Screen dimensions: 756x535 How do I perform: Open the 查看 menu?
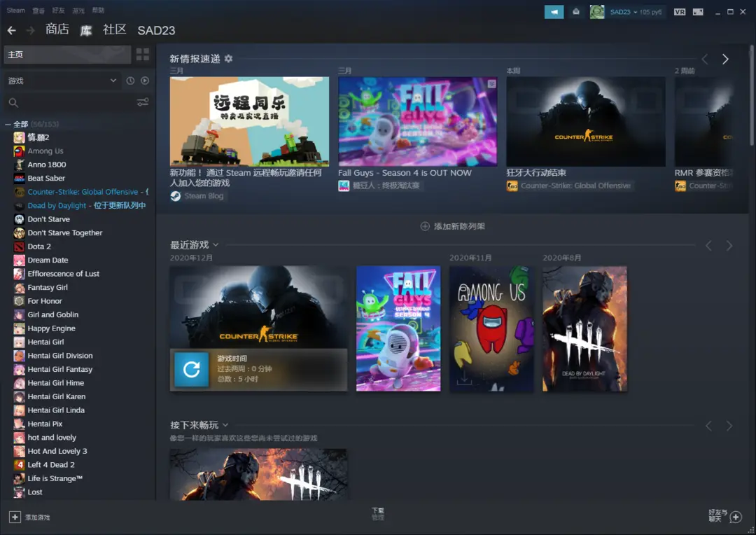pos(38,10)
